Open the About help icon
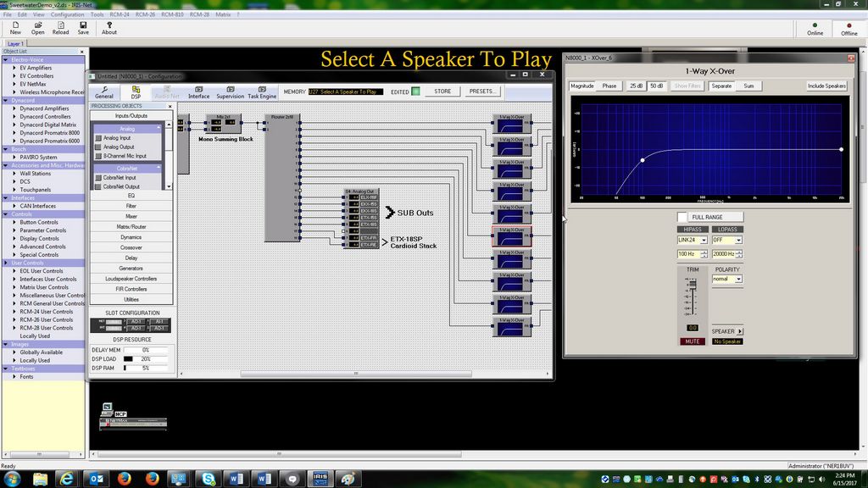The width and height of the screenshot is (868, 488). (x=109, y=28)
